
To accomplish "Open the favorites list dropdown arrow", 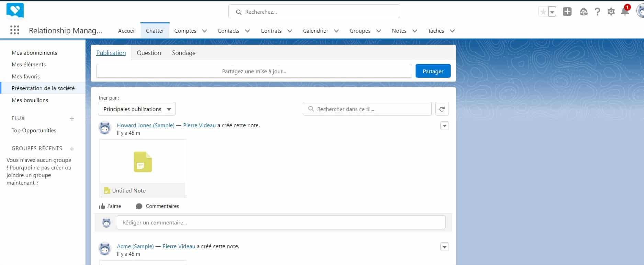I will [552, 12].
